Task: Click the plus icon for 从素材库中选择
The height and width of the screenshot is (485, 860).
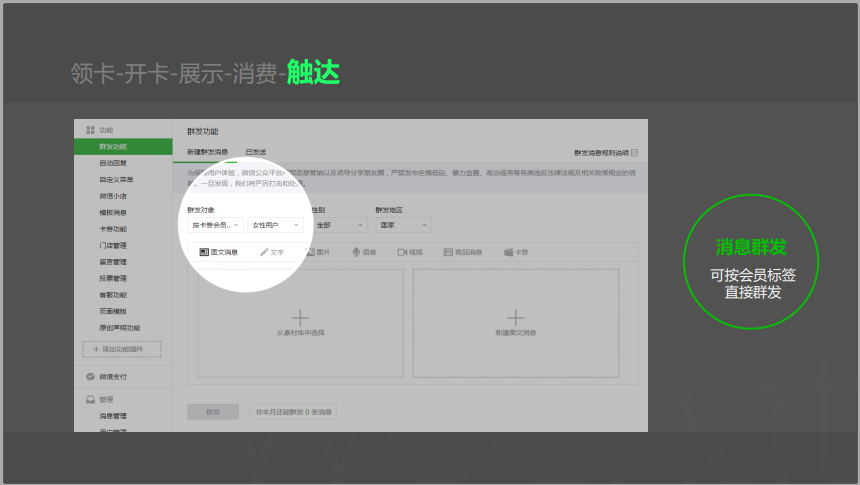Action: pos(300,317)
